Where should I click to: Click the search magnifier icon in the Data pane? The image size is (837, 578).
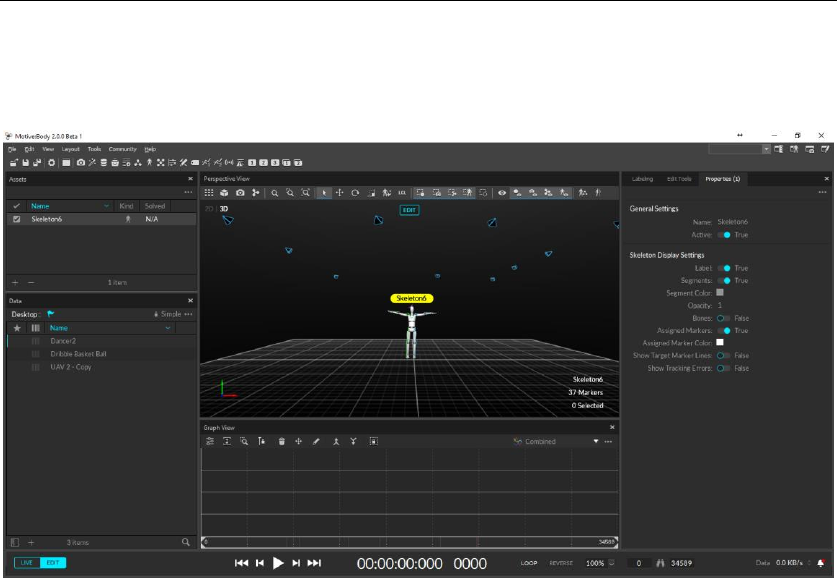click(x=186, y=542)
